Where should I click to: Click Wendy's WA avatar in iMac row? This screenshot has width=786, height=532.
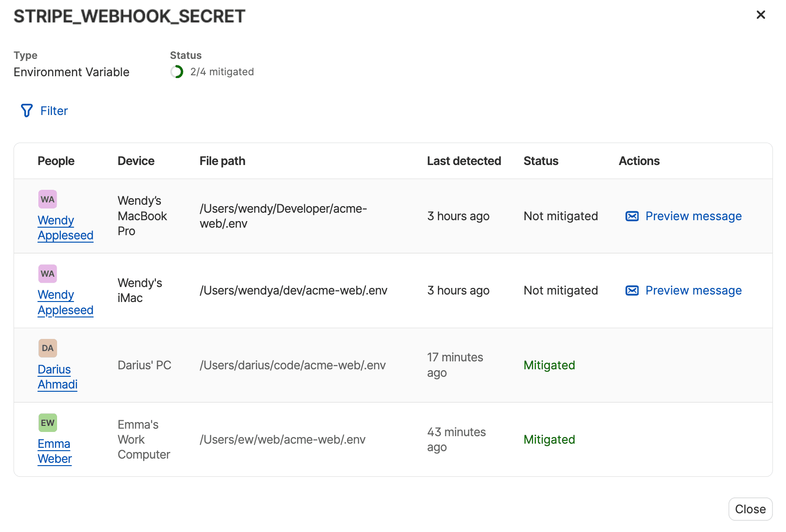(x=48, y=273)
